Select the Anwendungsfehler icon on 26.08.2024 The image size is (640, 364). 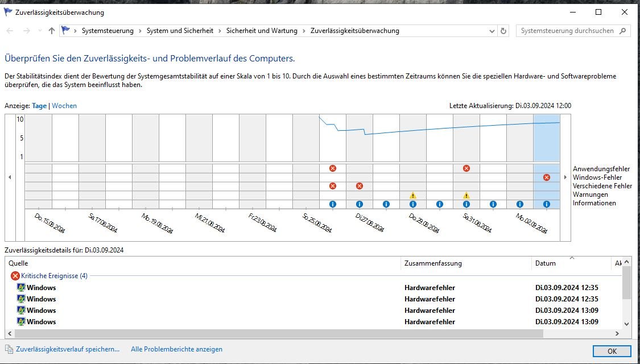point(333,168)
